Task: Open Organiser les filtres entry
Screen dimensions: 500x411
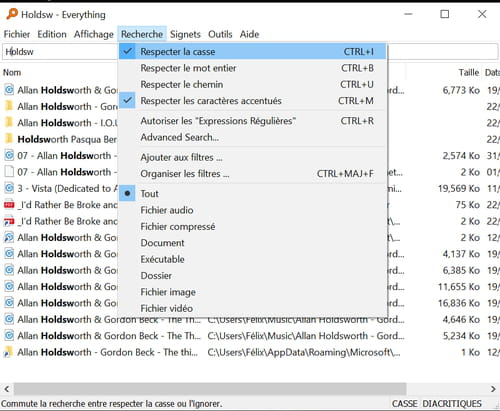Action: [253, 174]
